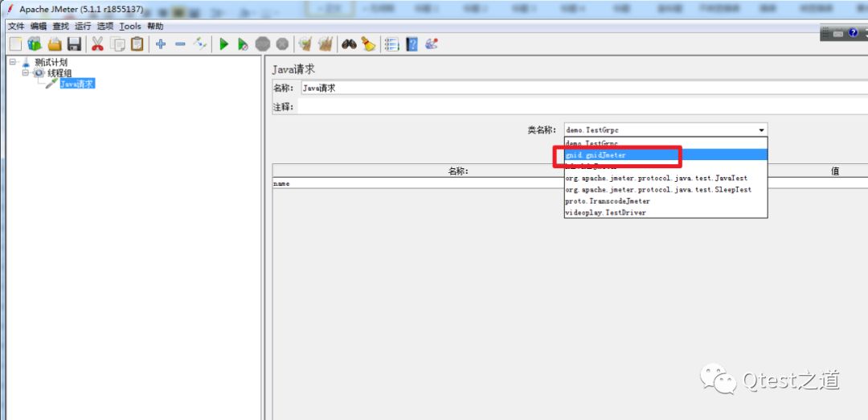This screenshot has height=420, width=868.
Task: Open the 运行 menu
Action: [x=83, y=26]
